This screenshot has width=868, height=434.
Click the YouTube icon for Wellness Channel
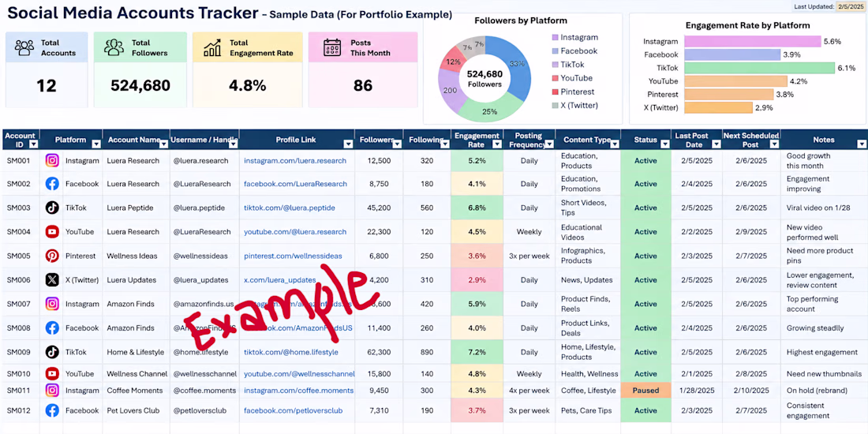coord(52,374)
